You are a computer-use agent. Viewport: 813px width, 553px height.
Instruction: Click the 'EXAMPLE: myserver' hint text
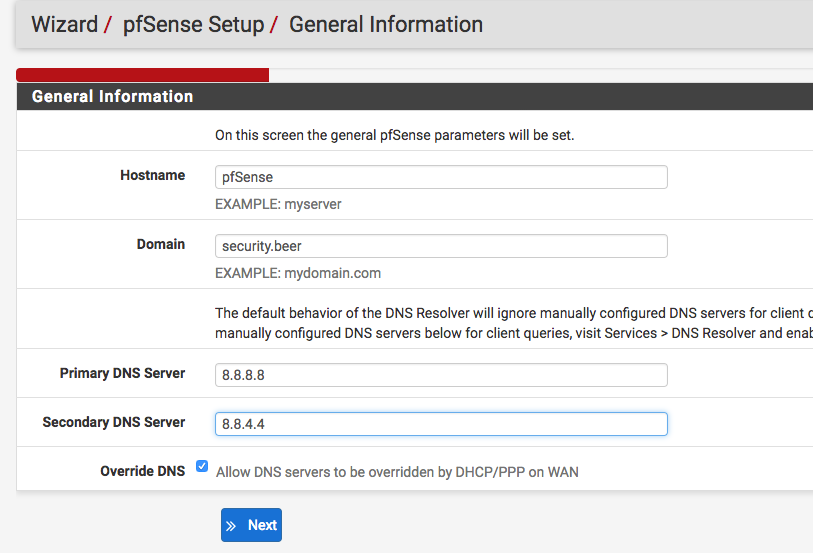(x=278, y=204)
